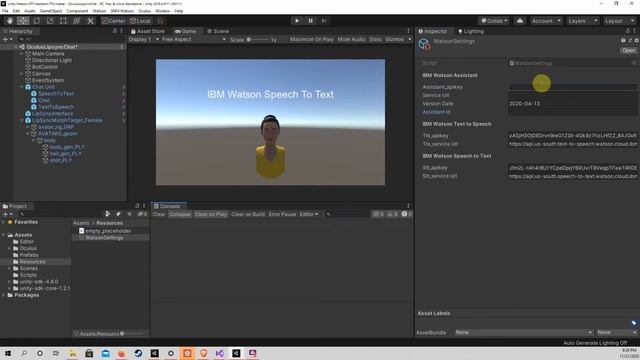Click the favorites star icon in Project toolbar
The height and width of the screenshot is (360, 640).
[x=129, y=214]
